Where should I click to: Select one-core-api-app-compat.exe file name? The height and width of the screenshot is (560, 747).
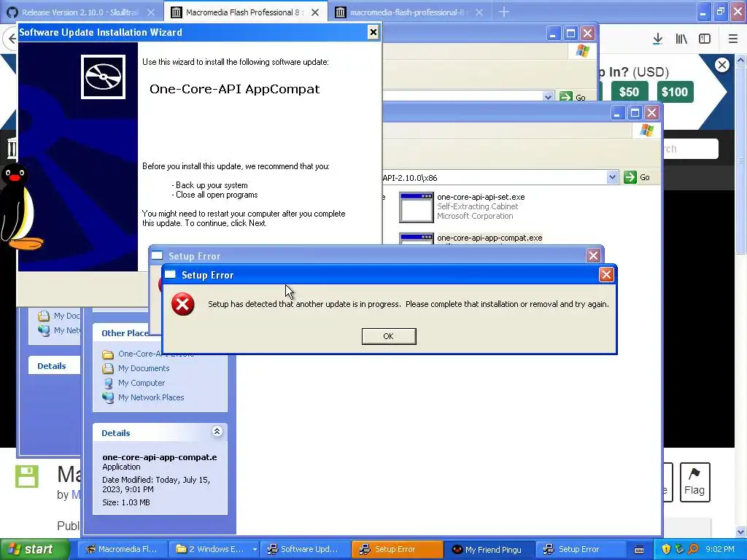coord(489,238)
